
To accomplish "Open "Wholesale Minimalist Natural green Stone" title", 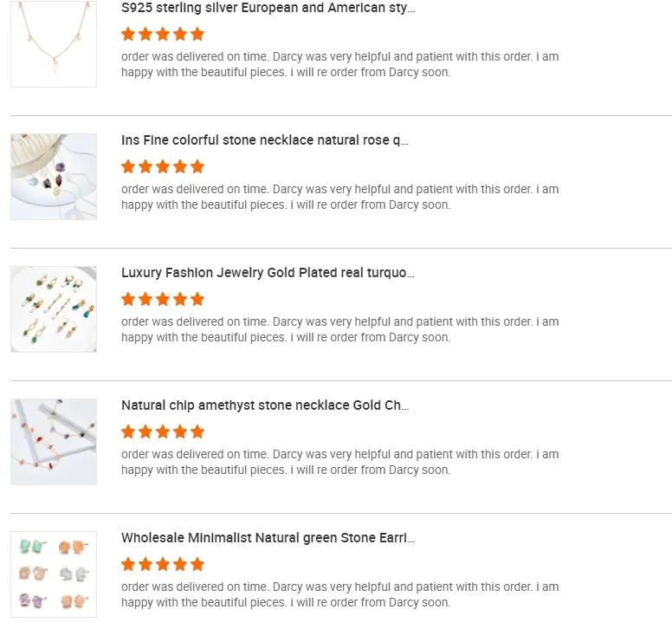I will point(268,538).
